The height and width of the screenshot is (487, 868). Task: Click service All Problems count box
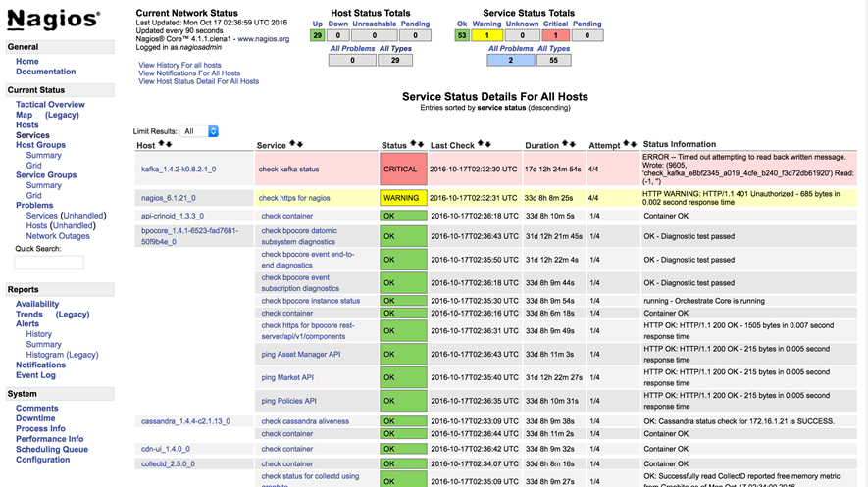(510, 60)
